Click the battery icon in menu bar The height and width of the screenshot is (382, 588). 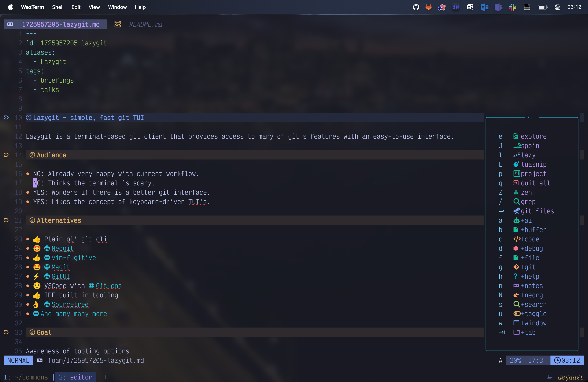pyautogui.click(x=542, y=7)
